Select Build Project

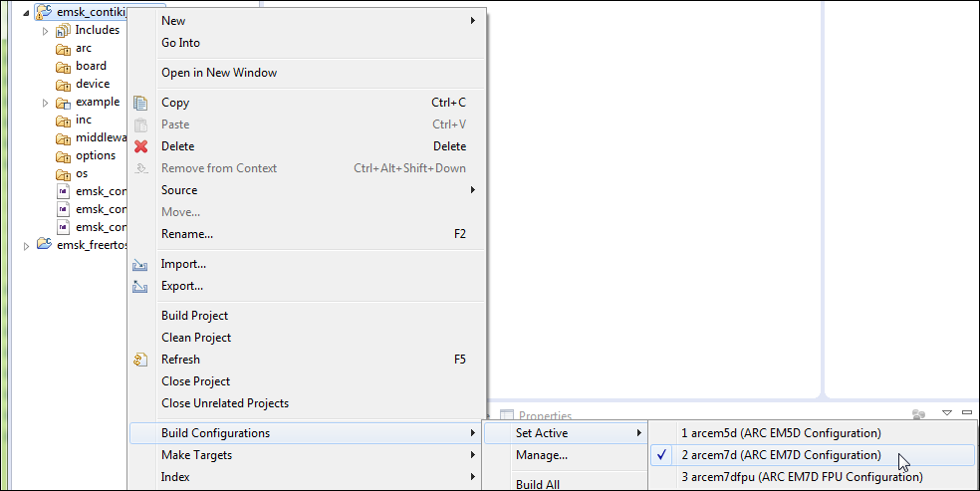pyautogui.click(x=307, y=316)
